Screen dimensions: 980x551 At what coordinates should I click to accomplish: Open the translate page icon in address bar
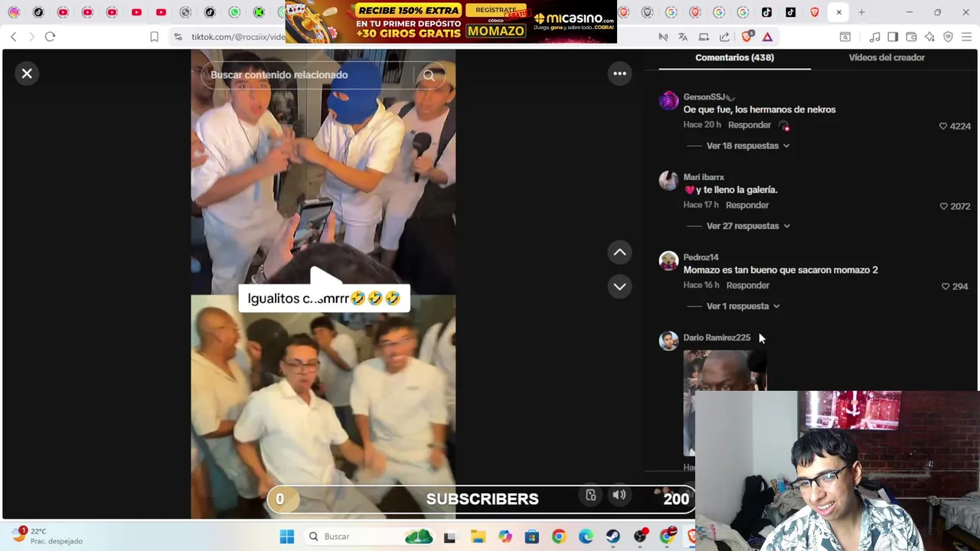682,37
